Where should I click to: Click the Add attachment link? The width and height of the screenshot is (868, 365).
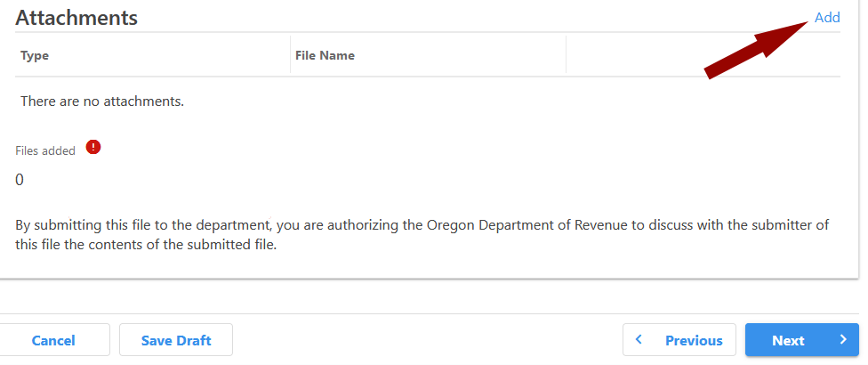(827, 17)
